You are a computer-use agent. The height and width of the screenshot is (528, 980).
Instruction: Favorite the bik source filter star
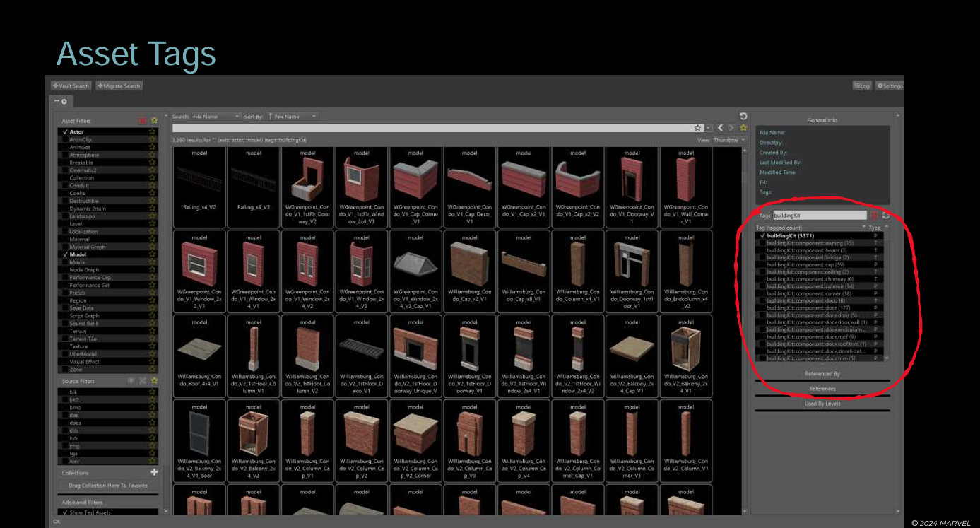(x=152, y=392)
